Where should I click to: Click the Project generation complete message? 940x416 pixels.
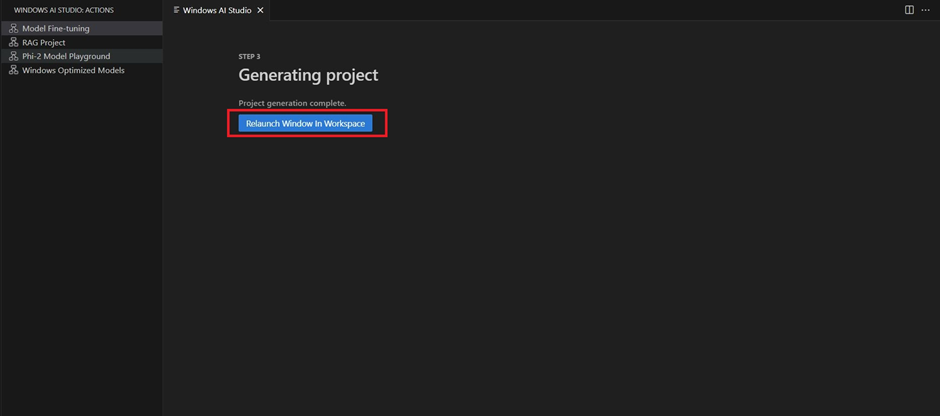292,103
